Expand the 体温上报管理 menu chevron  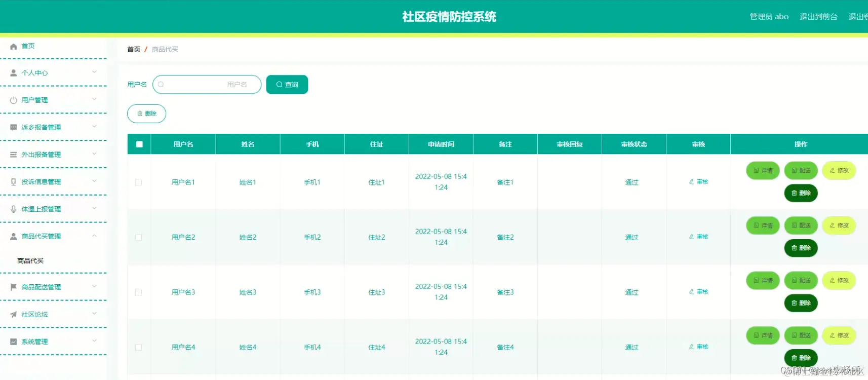[x=94, y=208]
